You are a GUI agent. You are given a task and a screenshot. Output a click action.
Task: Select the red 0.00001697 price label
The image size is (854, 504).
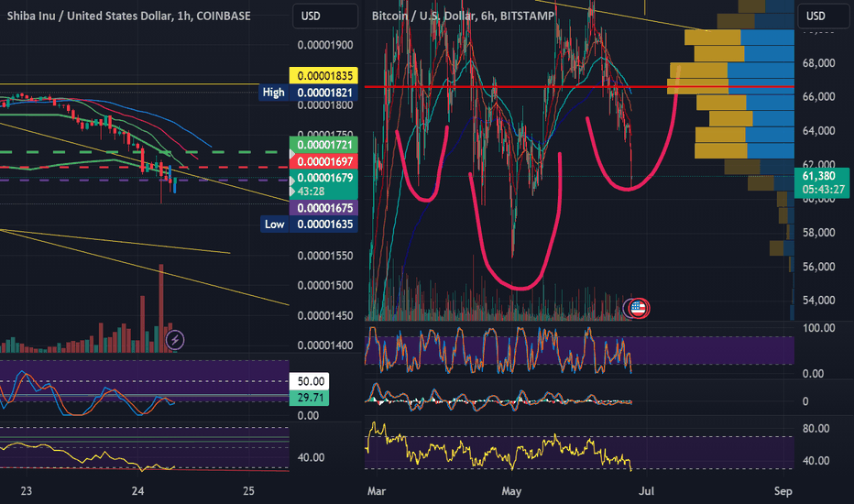pyautogui.click(x=323, y=161)
